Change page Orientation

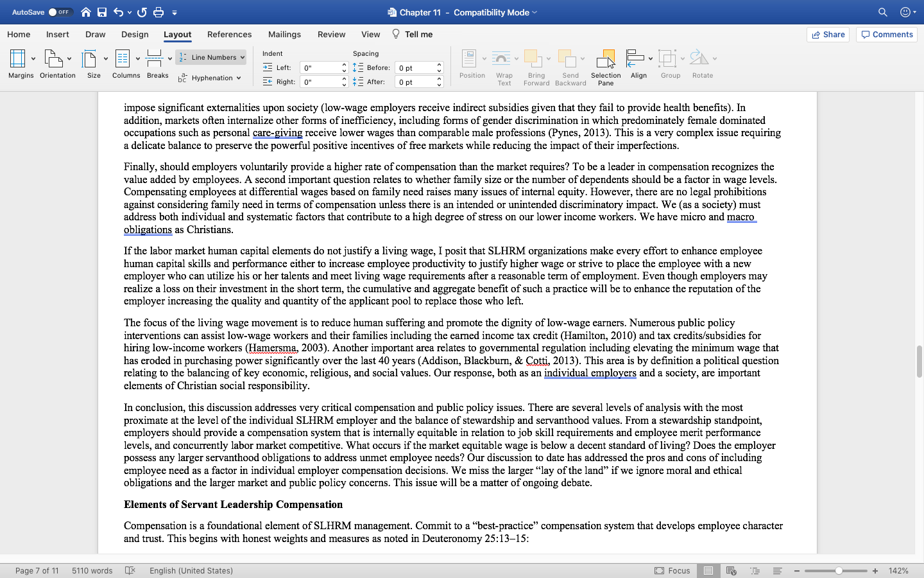[x=58, y=64]
